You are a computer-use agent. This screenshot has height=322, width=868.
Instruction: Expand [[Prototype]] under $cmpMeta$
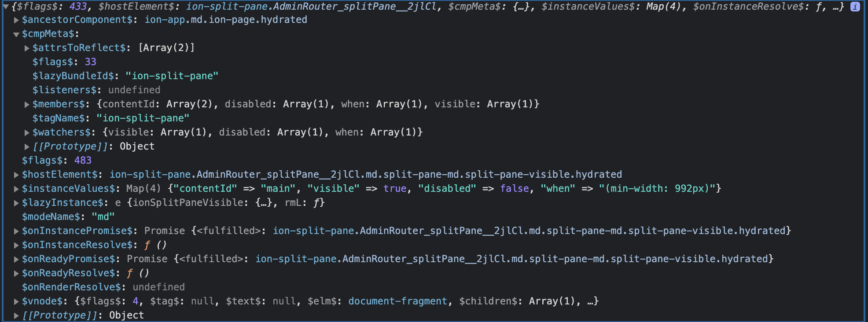(27, 146)
